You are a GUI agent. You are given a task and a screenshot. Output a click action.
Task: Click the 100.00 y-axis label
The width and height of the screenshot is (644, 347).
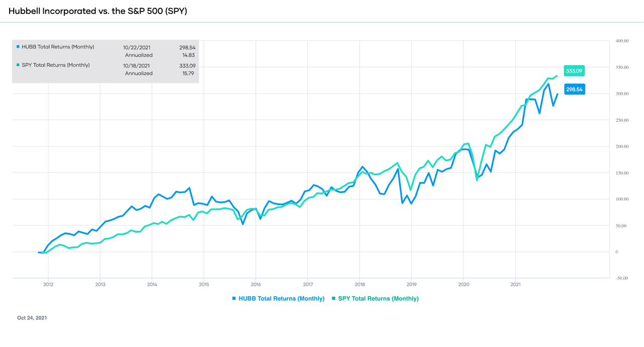(x=622, y=199)
